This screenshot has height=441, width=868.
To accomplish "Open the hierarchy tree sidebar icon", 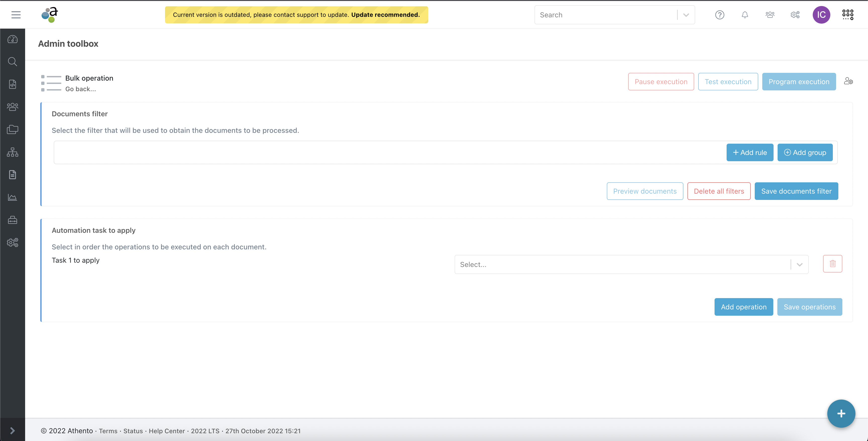I will tap(13, 152).
